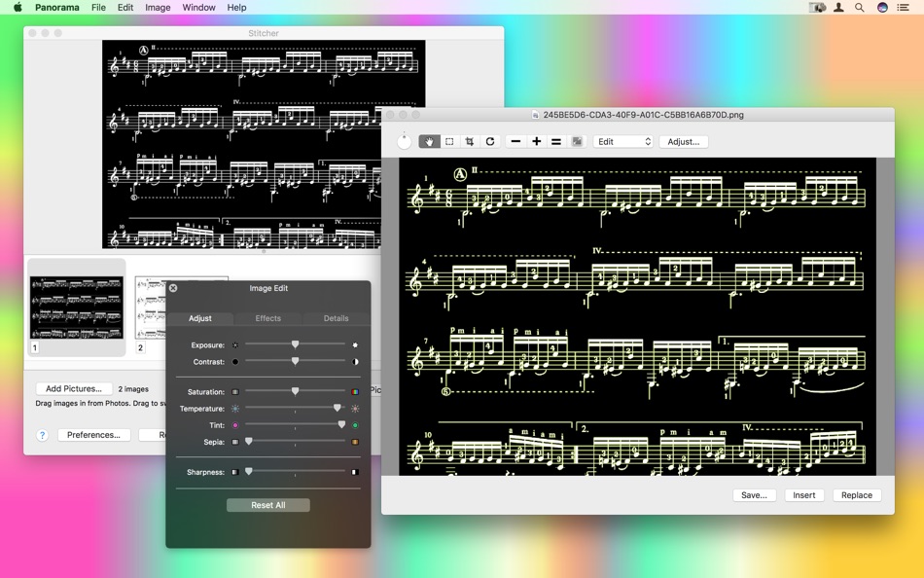Click the full saturation rainbow icon
The image size is (924, 578).
point(355,391)
